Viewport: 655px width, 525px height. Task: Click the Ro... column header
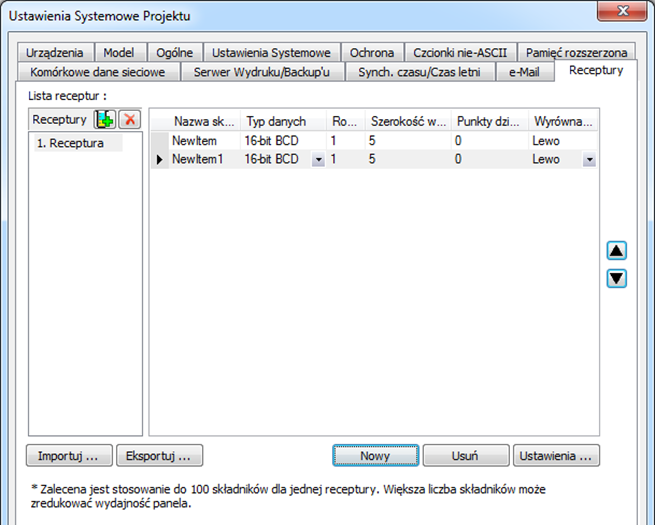click(x=345, y=122)
